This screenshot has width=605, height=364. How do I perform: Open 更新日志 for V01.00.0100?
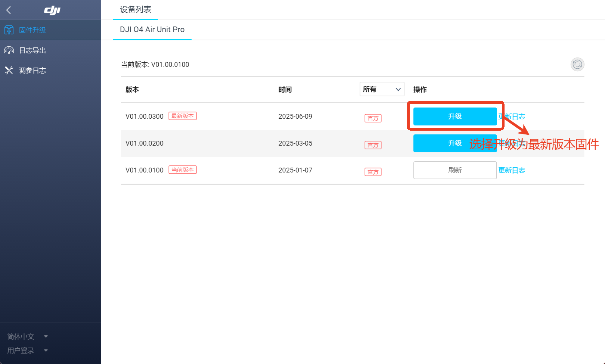512,170
